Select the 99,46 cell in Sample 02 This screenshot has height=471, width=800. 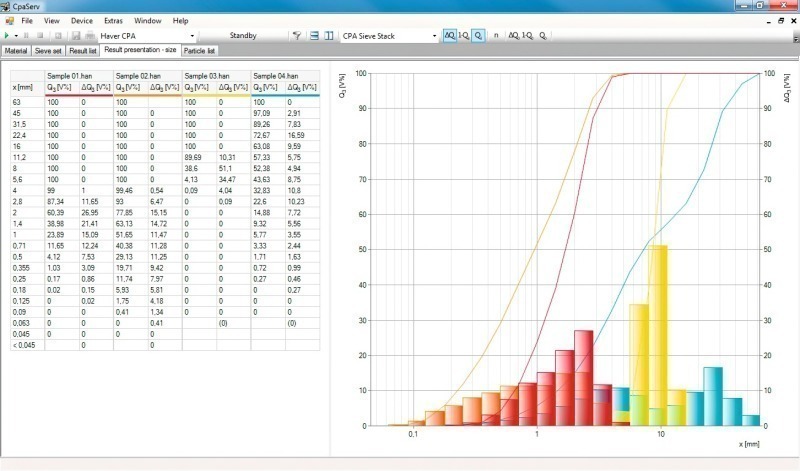pos(130,190)
